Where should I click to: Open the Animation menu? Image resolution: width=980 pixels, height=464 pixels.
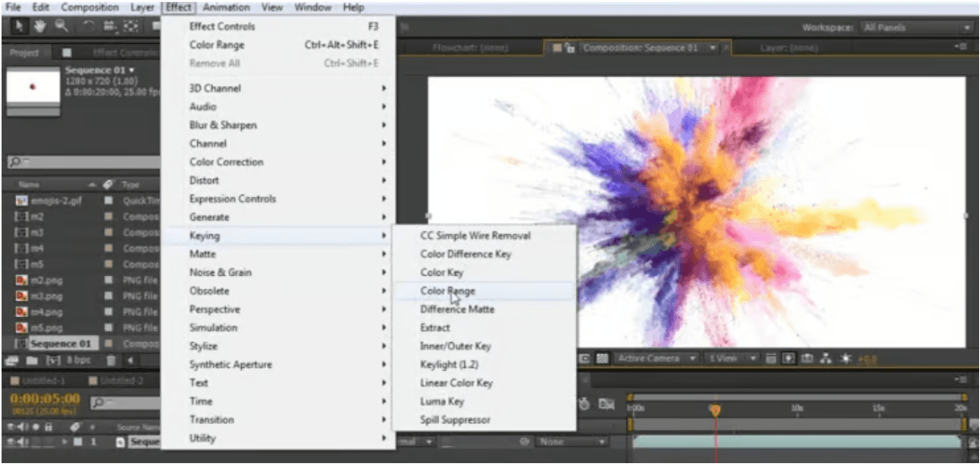(226, 7)
